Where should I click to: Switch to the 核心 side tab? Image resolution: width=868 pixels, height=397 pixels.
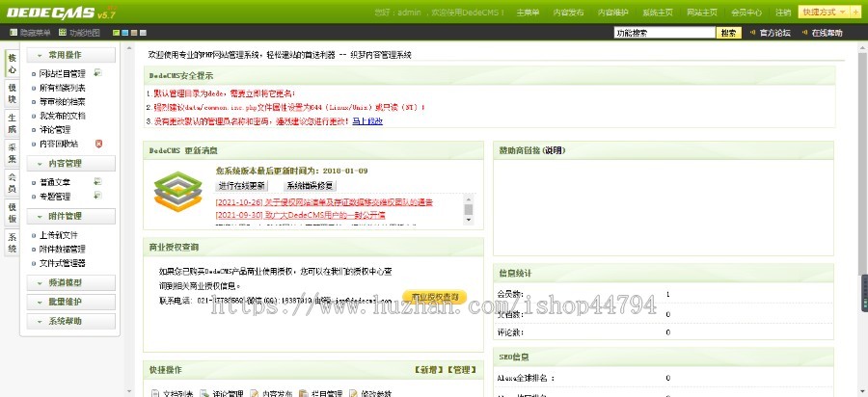[x=13, y=64]
